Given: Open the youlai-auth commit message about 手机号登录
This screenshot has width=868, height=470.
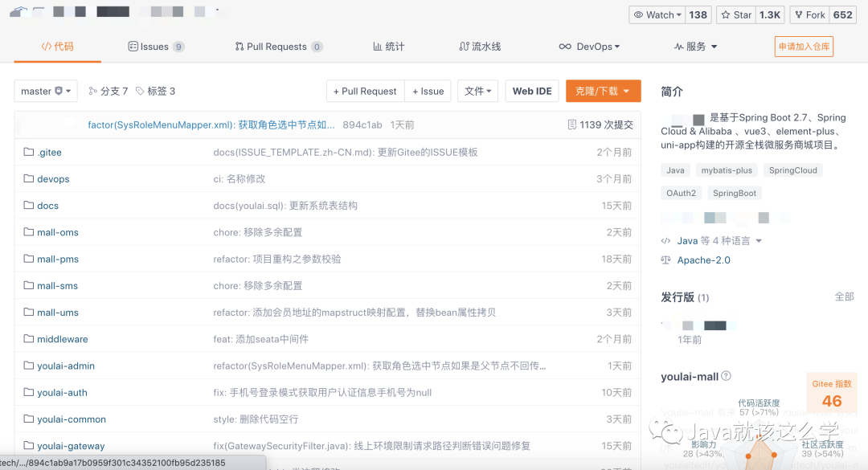Looking at the screenshot, I should [322, 393].
